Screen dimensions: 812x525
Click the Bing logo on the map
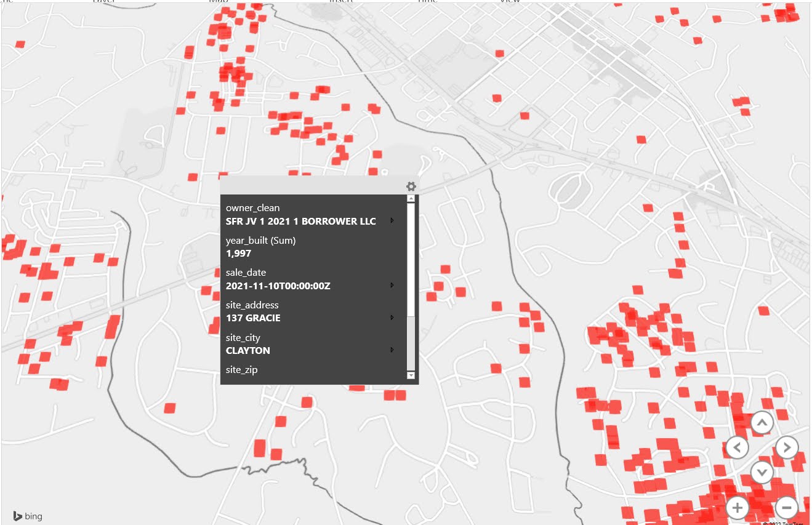coord(28,516)
